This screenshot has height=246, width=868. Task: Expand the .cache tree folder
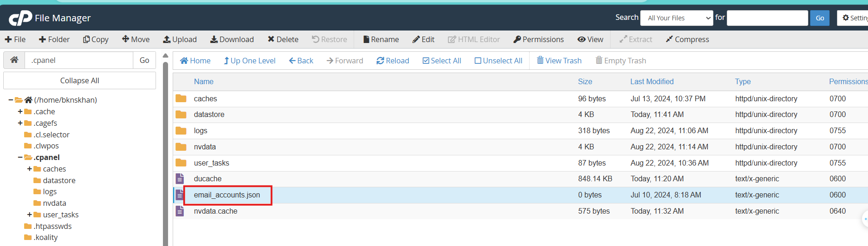tap(20, 111)
